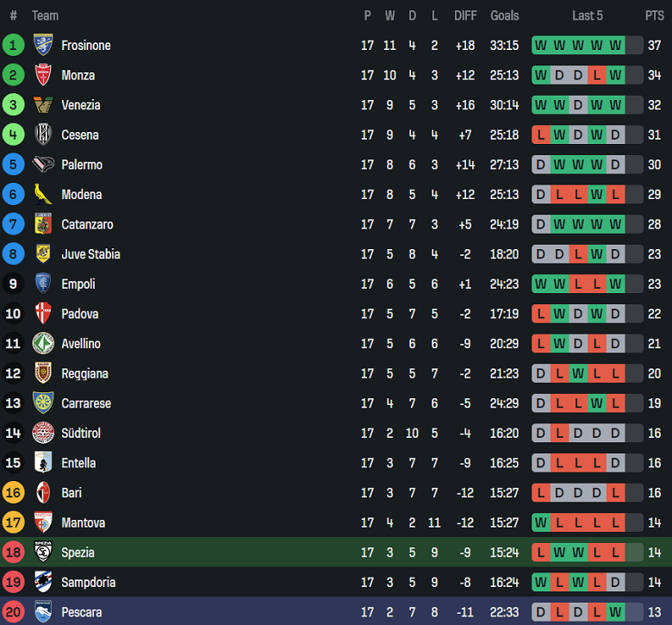Click the Monza team logo
The height and width of the screenshot is (625, 672).
pos(43,76)
